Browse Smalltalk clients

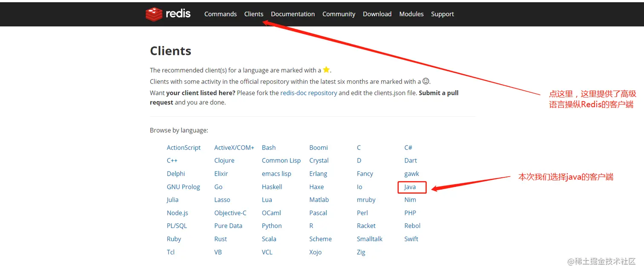tap(370, 239)
